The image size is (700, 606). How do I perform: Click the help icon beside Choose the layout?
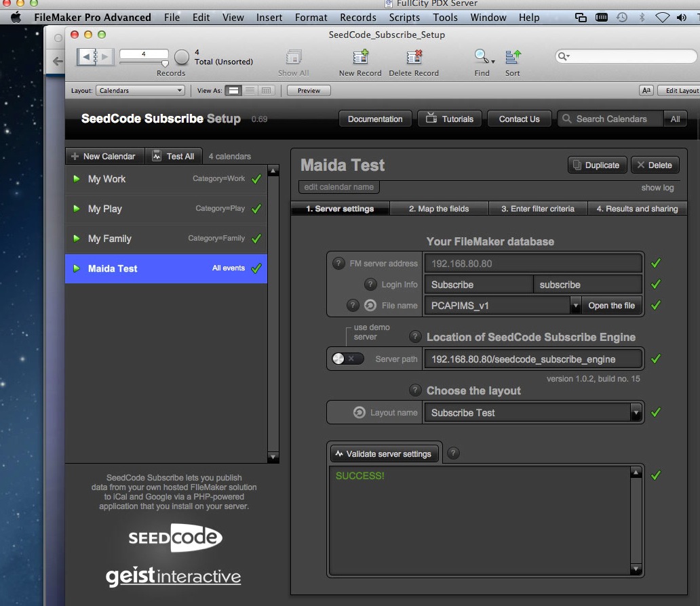pos(415,390)
